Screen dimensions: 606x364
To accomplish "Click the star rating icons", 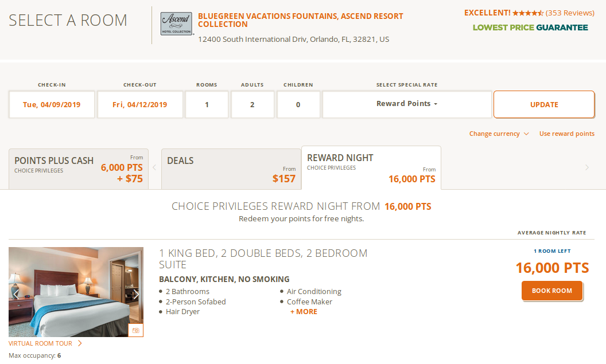I will (528, 13).
